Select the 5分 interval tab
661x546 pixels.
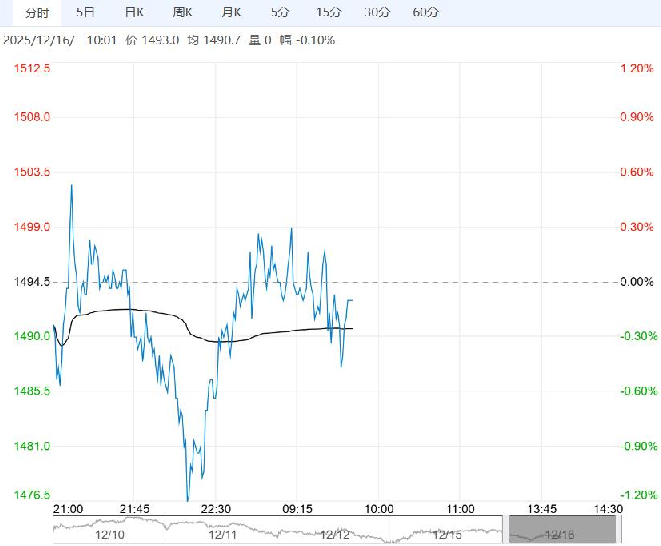280,13
